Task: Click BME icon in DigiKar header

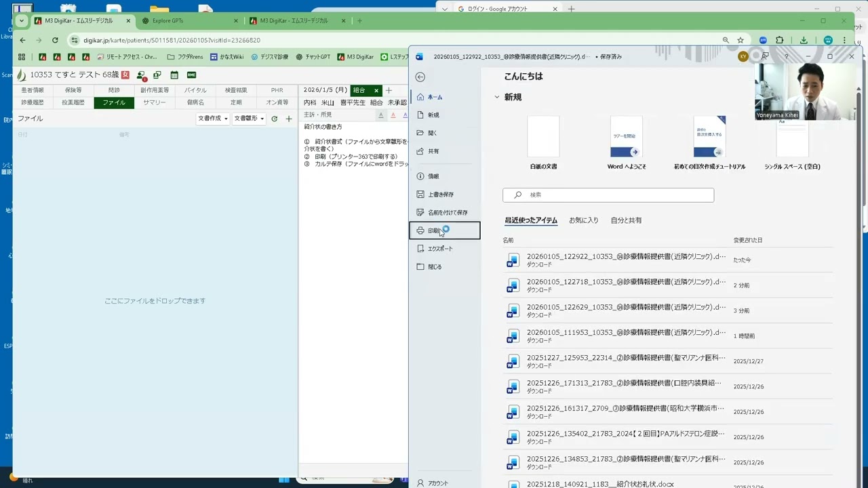Action: 191,75
